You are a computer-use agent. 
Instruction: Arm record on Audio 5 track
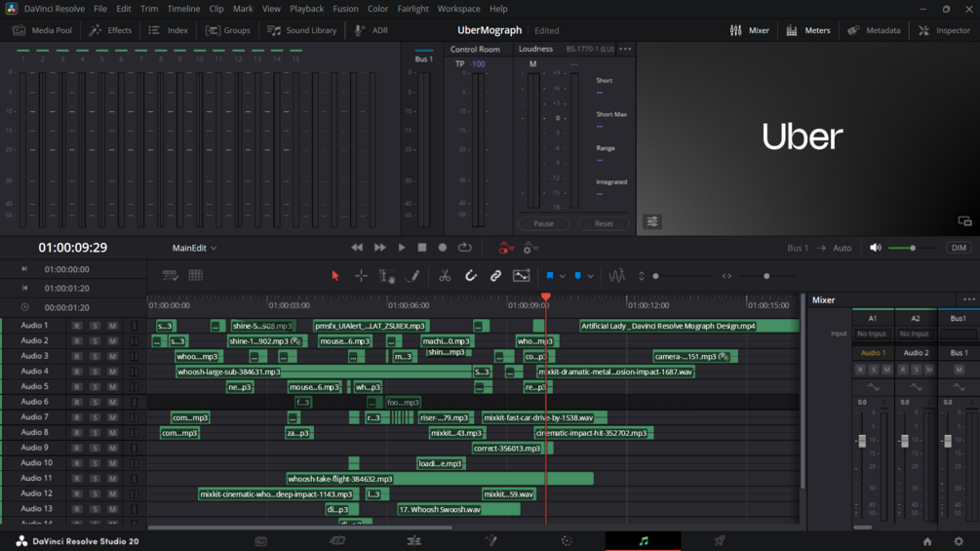tap(76, 387)
